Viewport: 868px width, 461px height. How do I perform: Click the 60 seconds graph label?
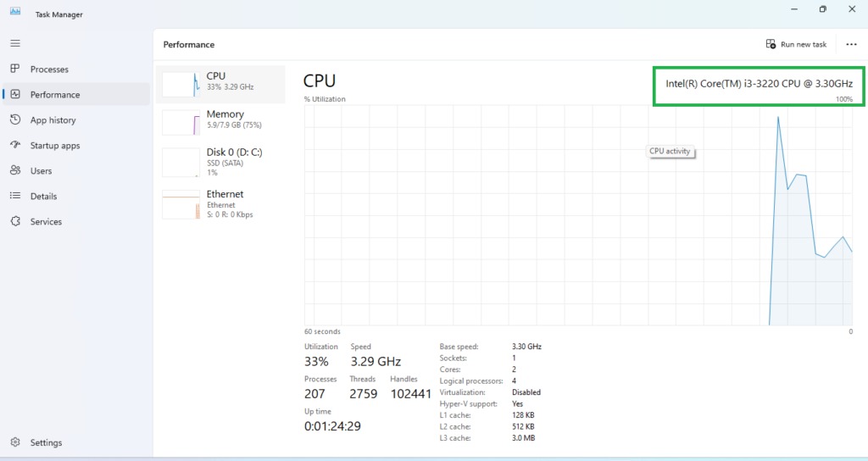pos(322,331)
